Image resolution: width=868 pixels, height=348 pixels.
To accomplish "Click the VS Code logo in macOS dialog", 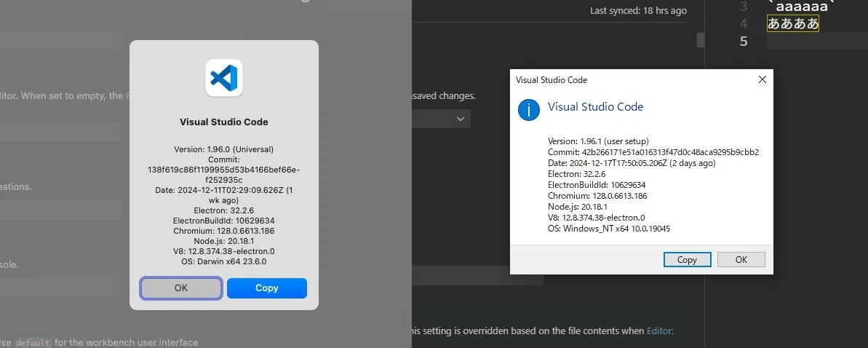I will click(x=224, y=78).
